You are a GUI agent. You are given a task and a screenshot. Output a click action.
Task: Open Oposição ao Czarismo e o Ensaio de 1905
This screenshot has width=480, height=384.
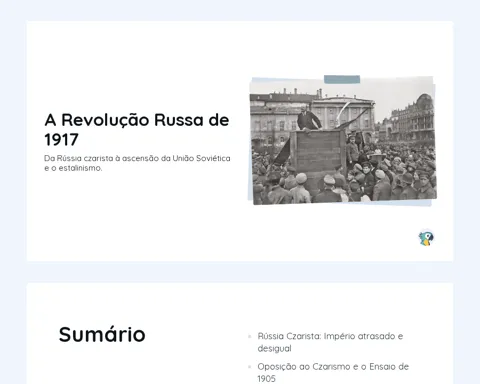pyautogui.click(x=333, y=373)
